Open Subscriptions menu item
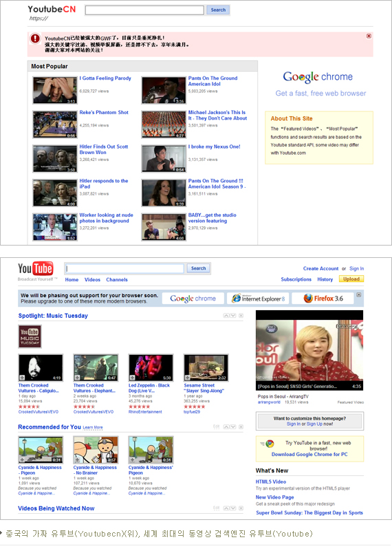The height and width of the screenshot is (553, 392). 296,279
